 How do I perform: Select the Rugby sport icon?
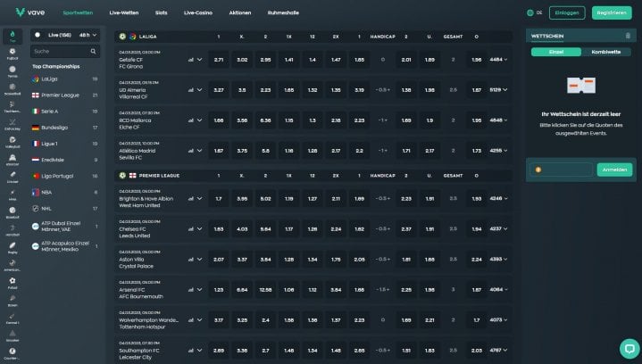[13, 247]
